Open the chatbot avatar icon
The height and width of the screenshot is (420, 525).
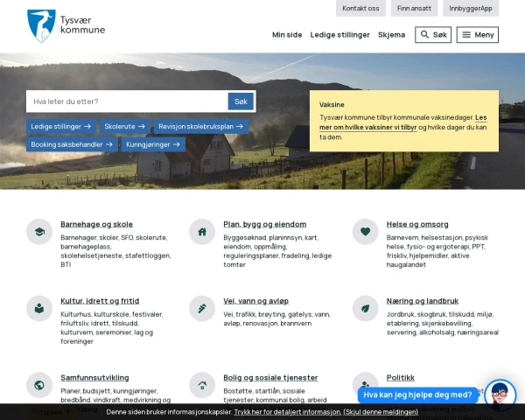(500, 395)
